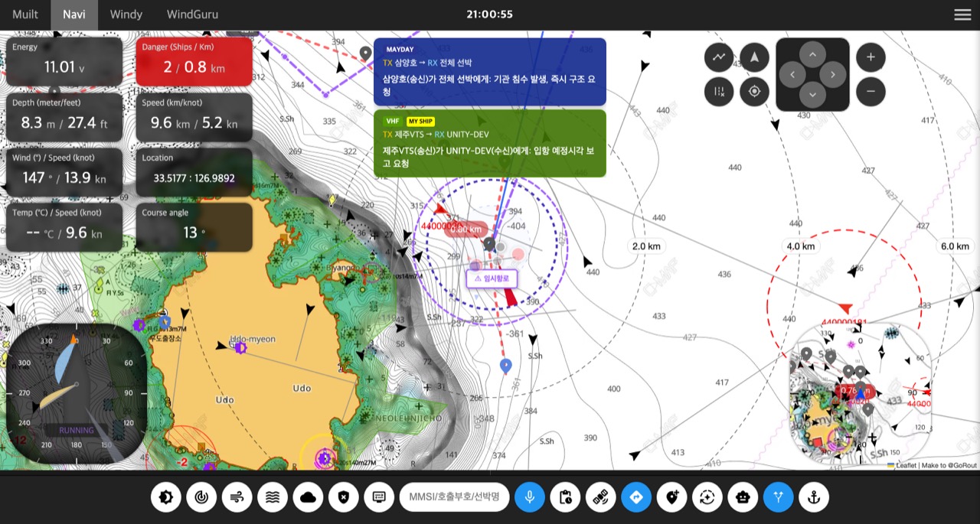Click the anchor icon
This screenshot has width=980, height=524.
(x=814, y=497)
